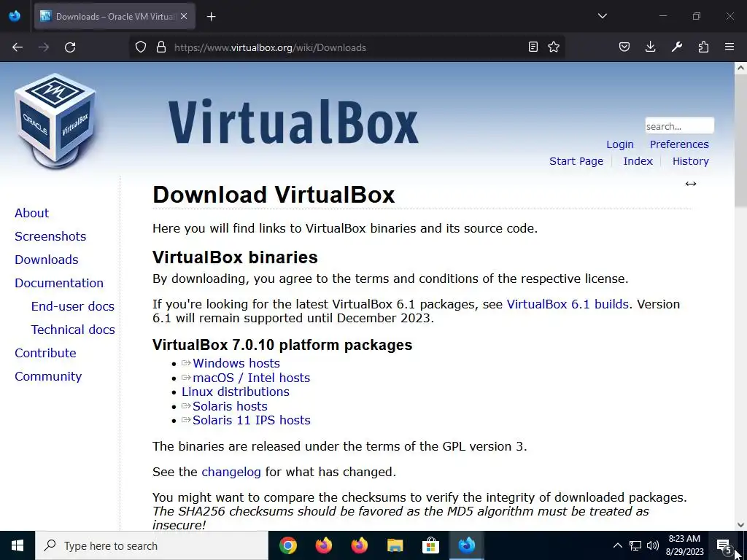The width and height of the screenshot is (747, 560).
Task: Open the Linux distributions link
Action: [x=236, y=392]
